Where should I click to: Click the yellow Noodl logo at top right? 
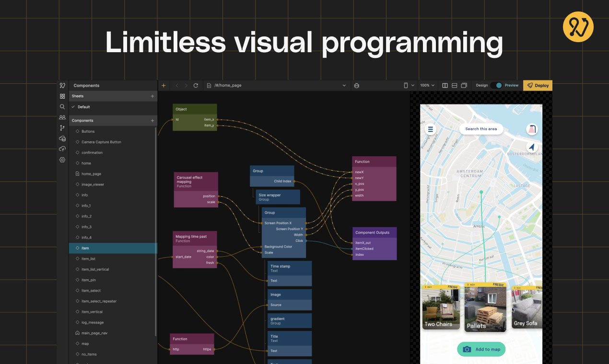(578, 27)
